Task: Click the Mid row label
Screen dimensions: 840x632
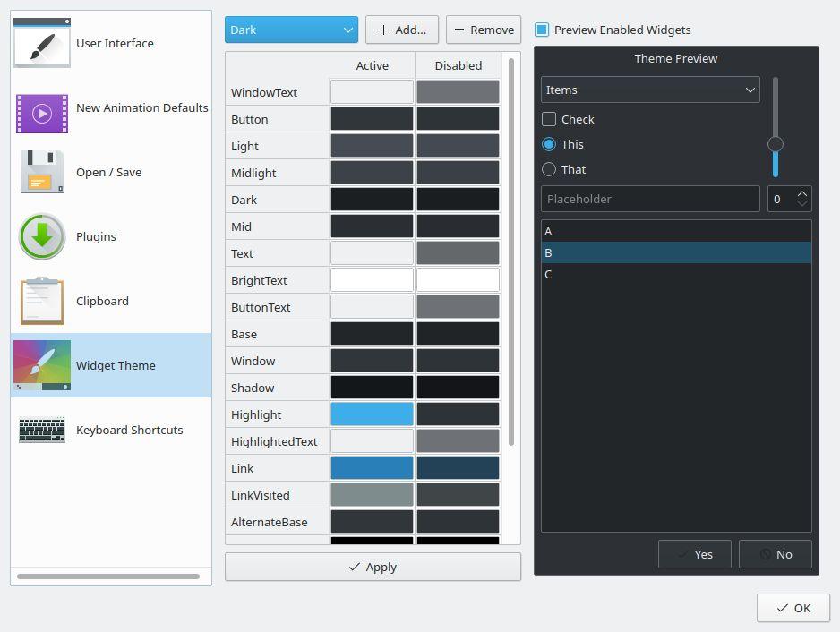Action: (x=241, y=226)
